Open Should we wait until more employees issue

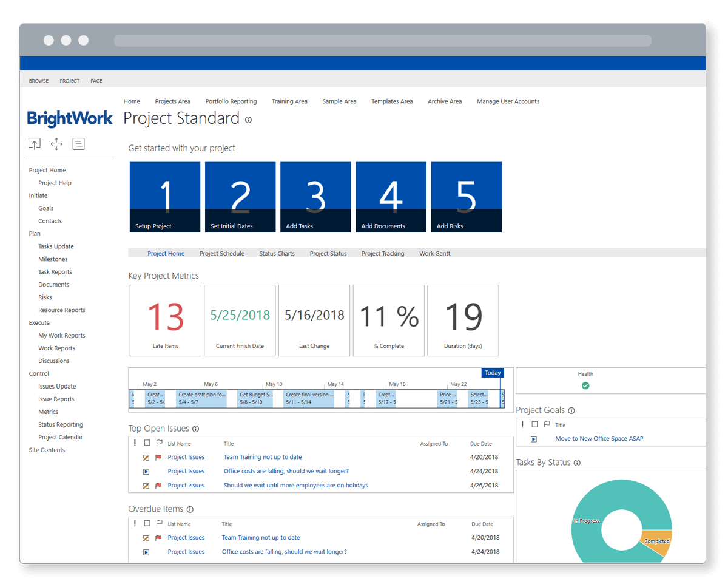tap(296, 486)
